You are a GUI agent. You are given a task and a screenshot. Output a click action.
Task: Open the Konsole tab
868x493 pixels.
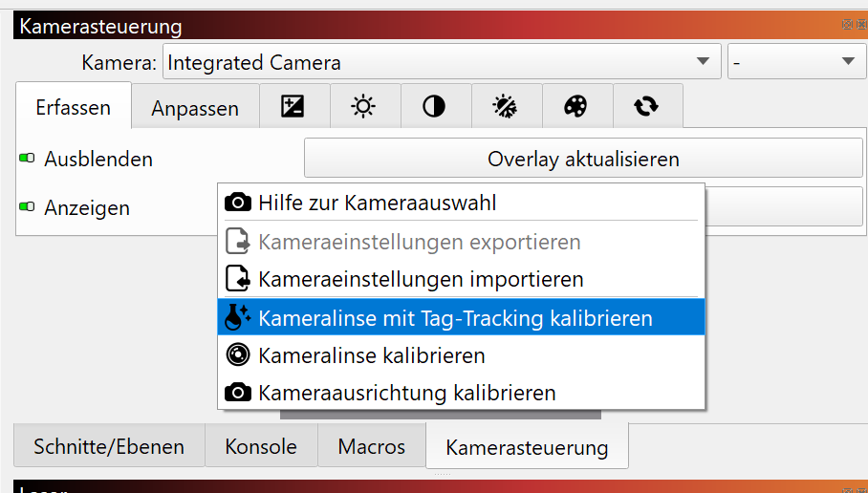[x=261, y=446]
